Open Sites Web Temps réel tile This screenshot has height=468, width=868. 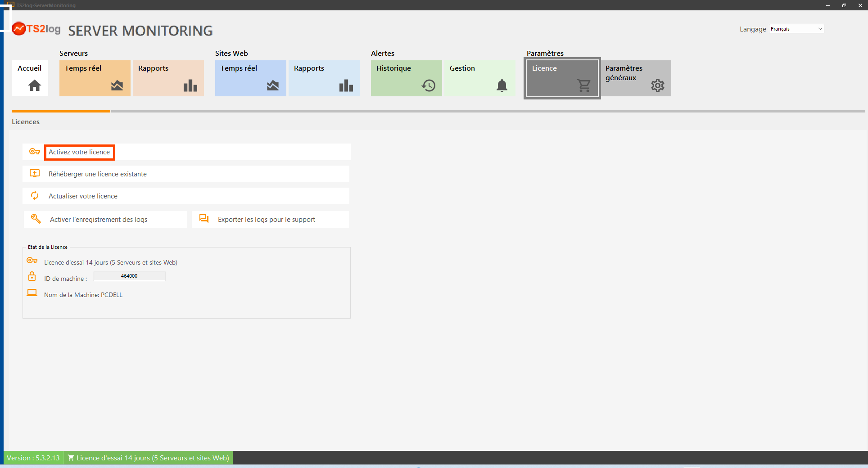[250, 78]
